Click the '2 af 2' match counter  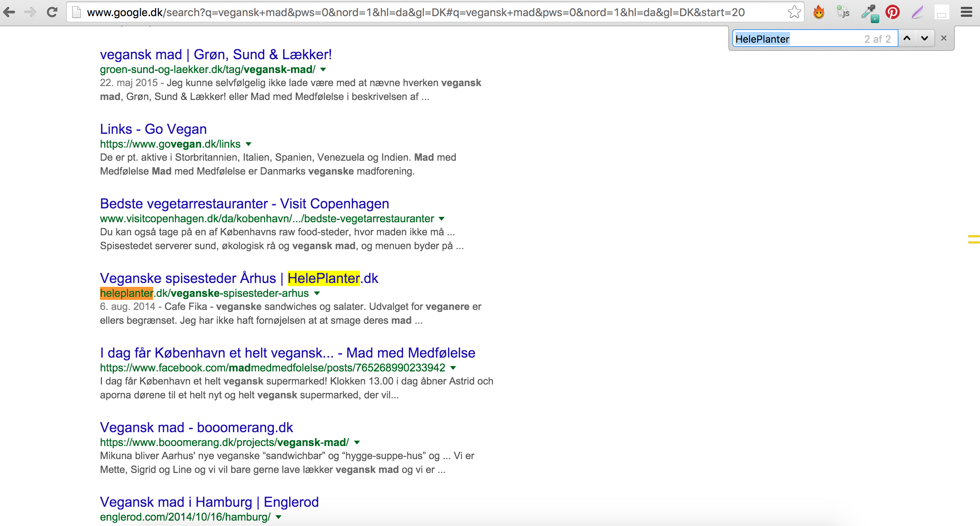(878, 39)
